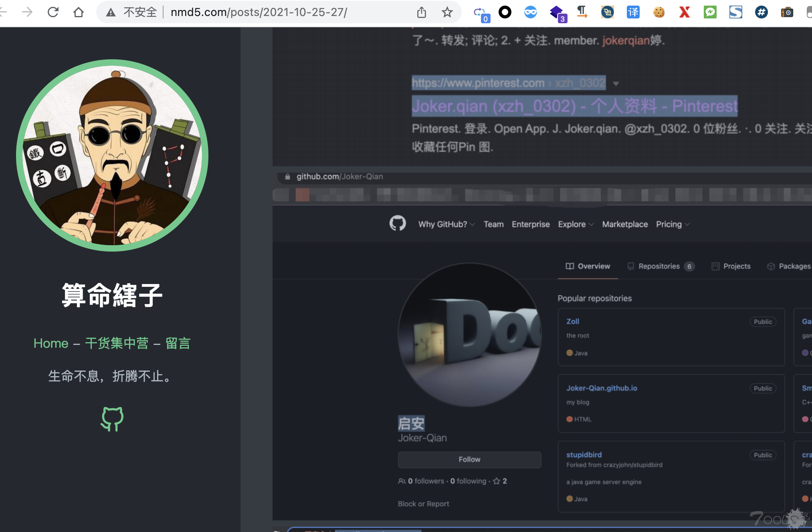Click Marketplace in GitHub navigation
This screenshot has height=532, width=812.
click(625, 224)
